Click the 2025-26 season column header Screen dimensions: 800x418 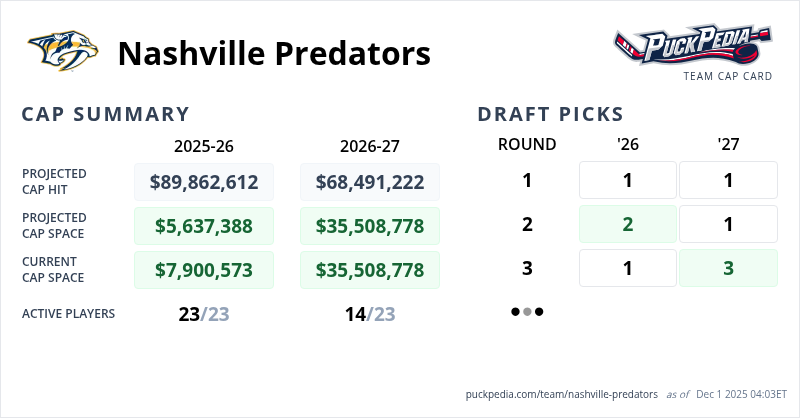coord(204,146)
